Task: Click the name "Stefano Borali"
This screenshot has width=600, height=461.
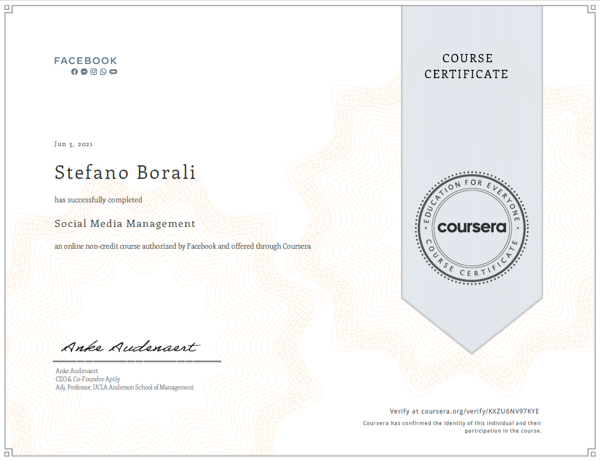Action: tap(125, 172)
